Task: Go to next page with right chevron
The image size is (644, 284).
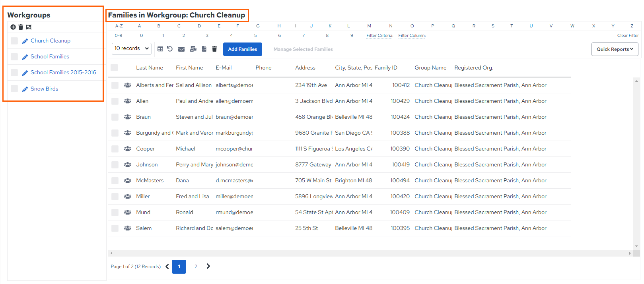Action: (x=208, y=266)
